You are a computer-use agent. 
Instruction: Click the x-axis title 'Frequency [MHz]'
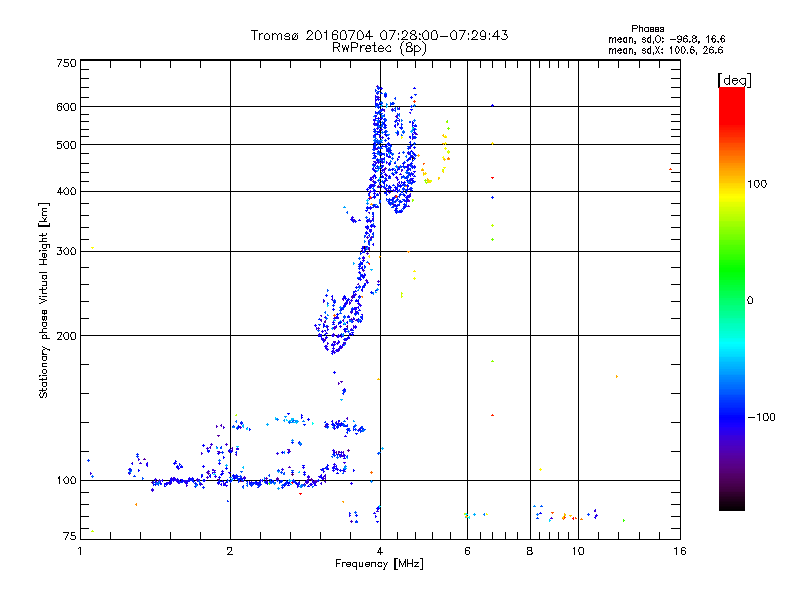pos(379,564)
